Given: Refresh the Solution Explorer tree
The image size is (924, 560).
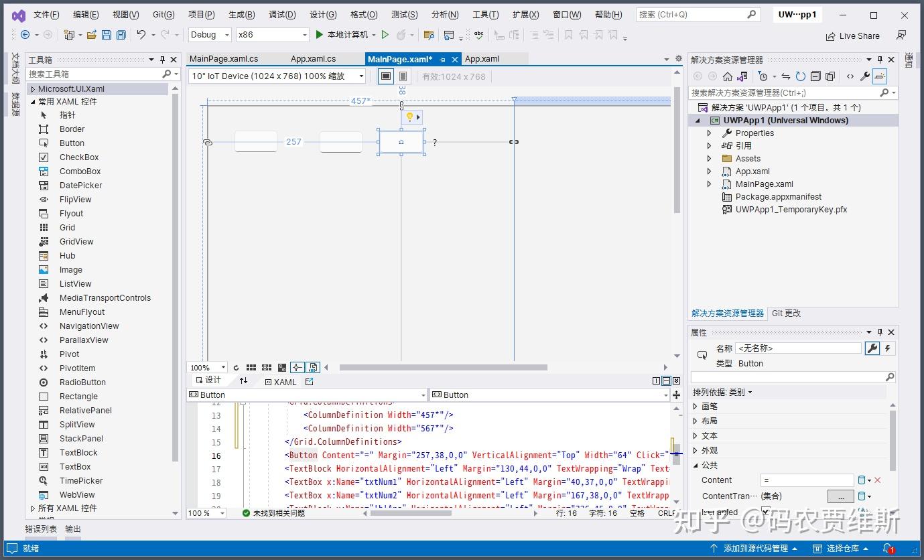Looking at the screenshot, I should coord(800,76).
